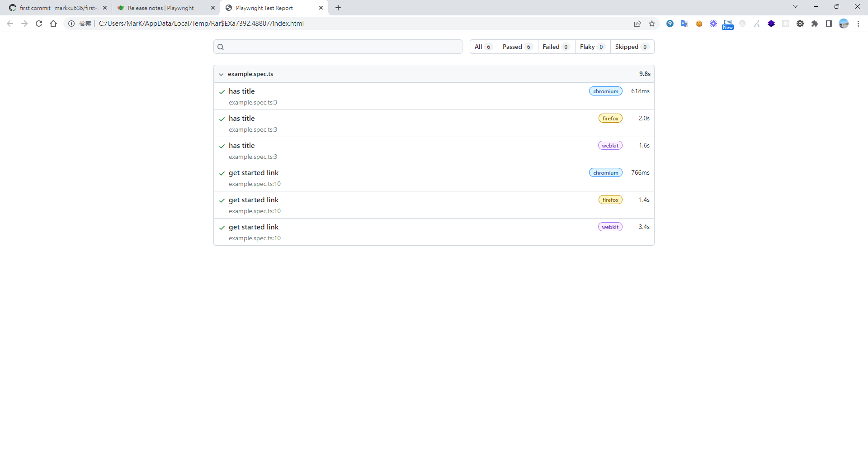The image size is (868, 467).
Task: Switch to the first commit GitHub tab
Action: [57, 8]
